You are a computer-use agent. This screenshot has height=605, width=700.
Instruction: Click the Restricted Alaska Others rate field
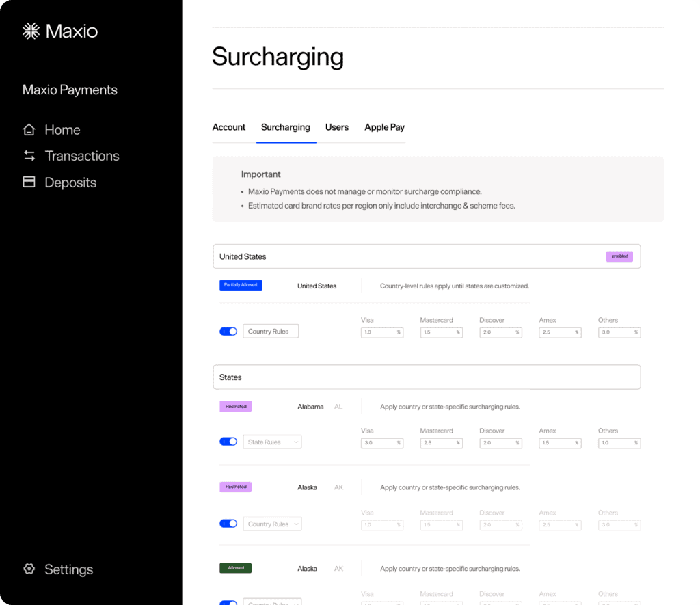619,525
